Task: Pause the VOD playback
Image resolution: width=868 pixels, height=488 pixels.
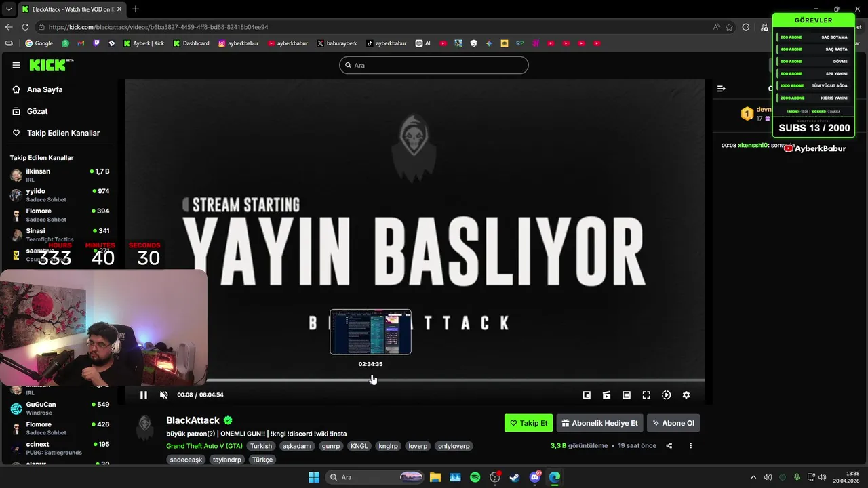Action: 144,395
